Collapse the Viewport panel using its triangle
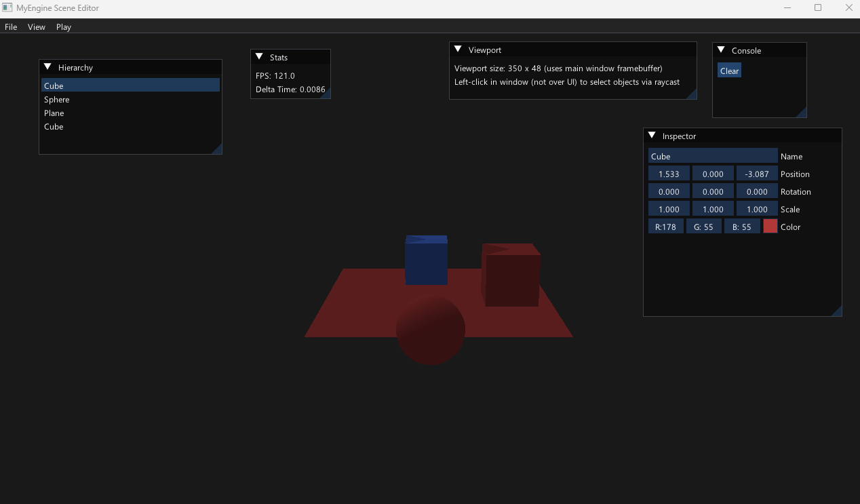 click(458, 50)
